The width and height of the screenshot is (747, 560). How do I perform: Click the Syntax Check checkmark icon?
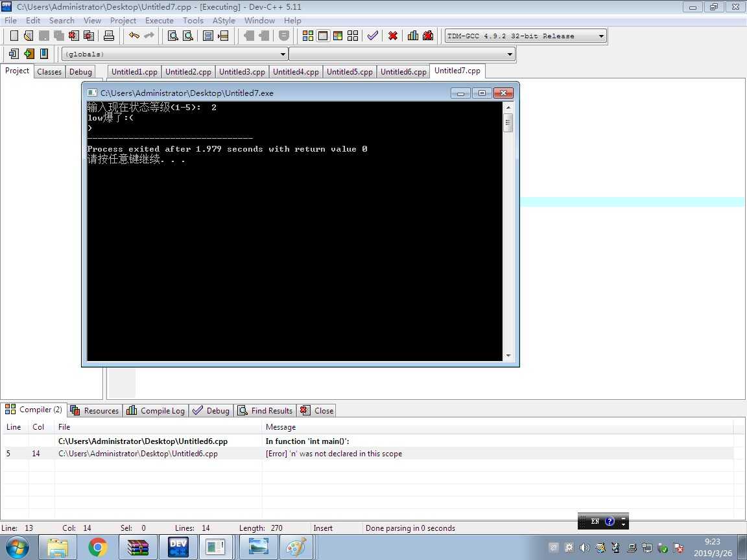(373, 36)
